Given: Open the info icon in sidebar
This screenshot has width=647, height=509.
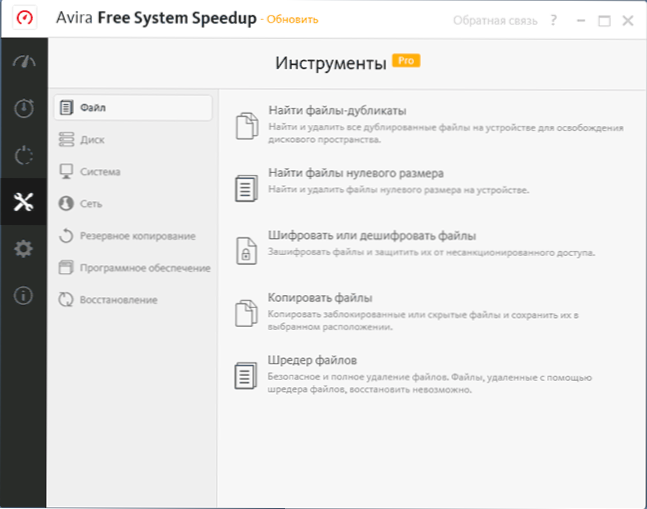Looking at the screenshot, I should (24, 295).
